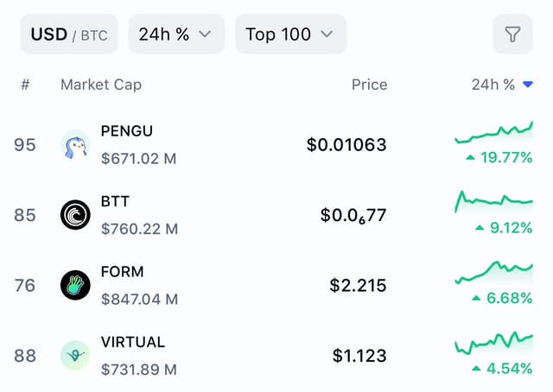Open the filter funnel icon
This screenshot has height=392, width=553.
tap(512, 35)
